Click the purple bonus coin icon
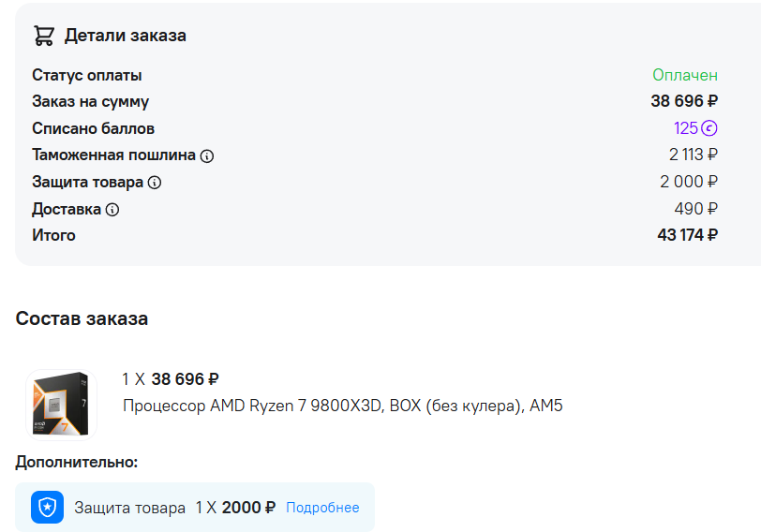The image size is (761, 532). [x=709, y=128]
